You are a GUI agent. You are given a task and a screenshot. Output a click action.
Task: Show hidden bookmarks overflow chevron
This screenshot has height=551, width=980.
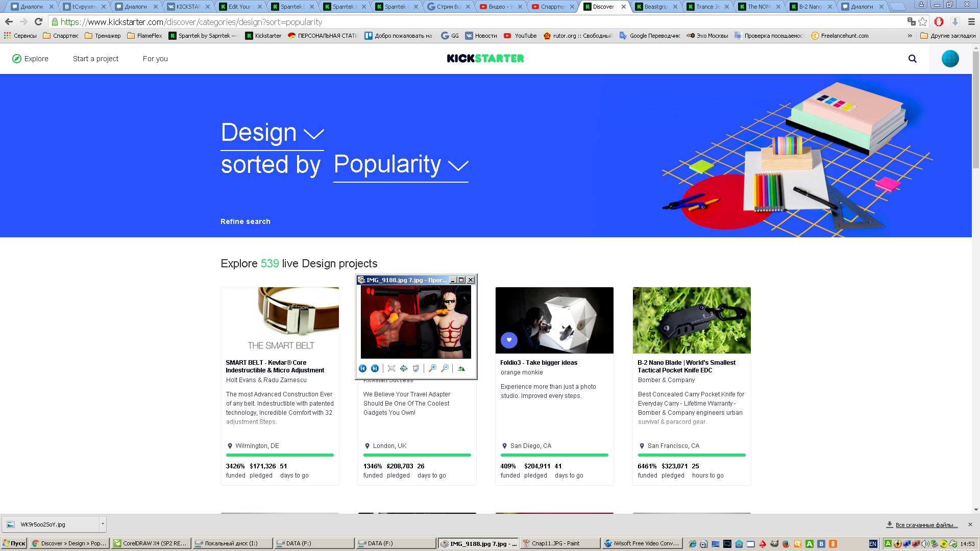coord(910,36)
